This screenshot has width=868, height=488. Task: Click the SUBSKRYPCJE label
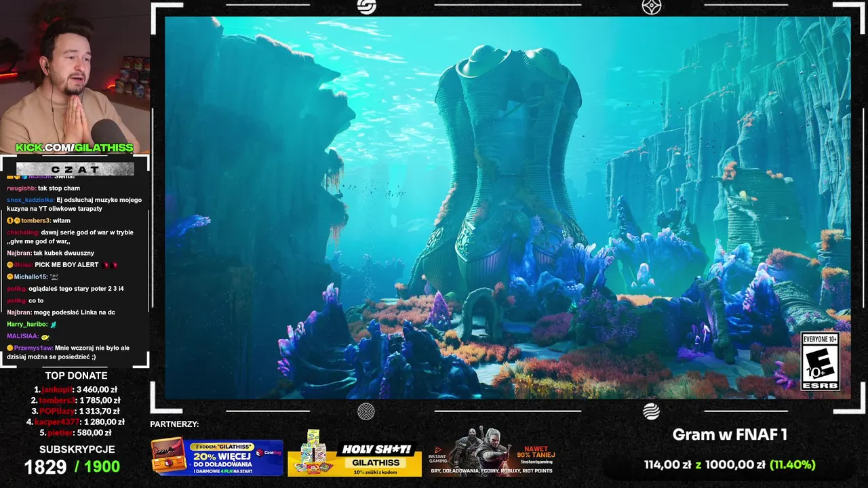[x=77, y=449]
